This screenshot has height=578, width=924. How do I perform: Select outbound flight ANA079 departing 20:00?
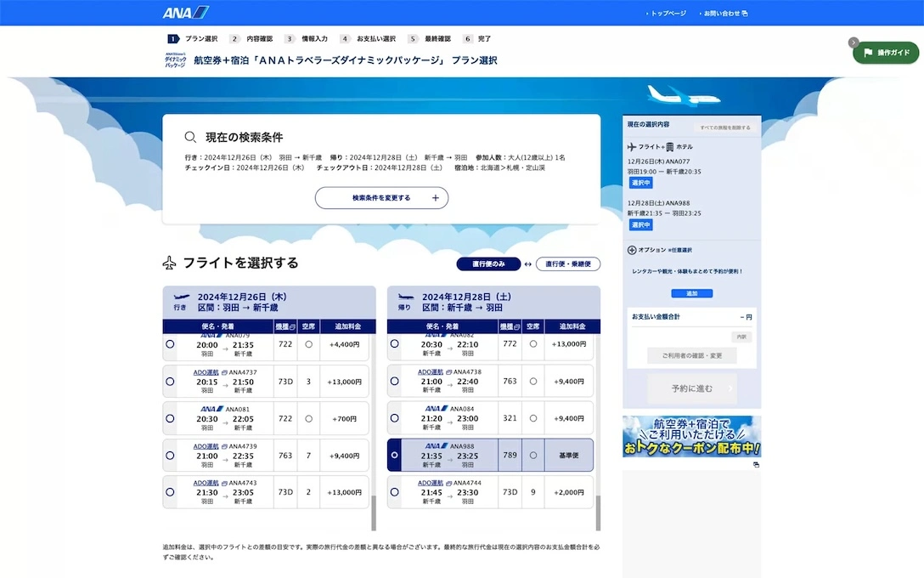coord(171,344)
